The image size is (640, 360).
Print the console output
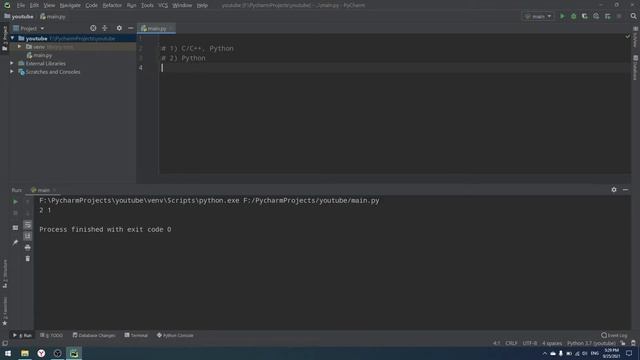(28, 248)
